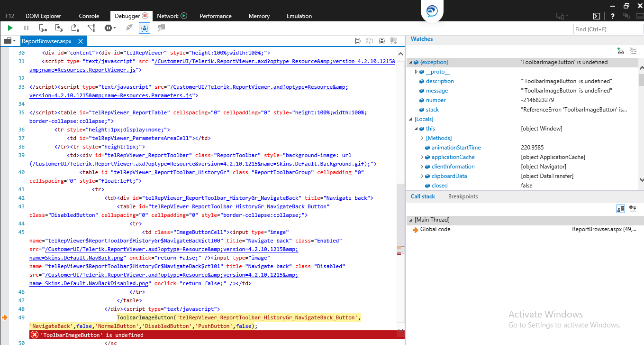
Task: Click the Add watch glasses icon
Action: (x=620, y=51)
